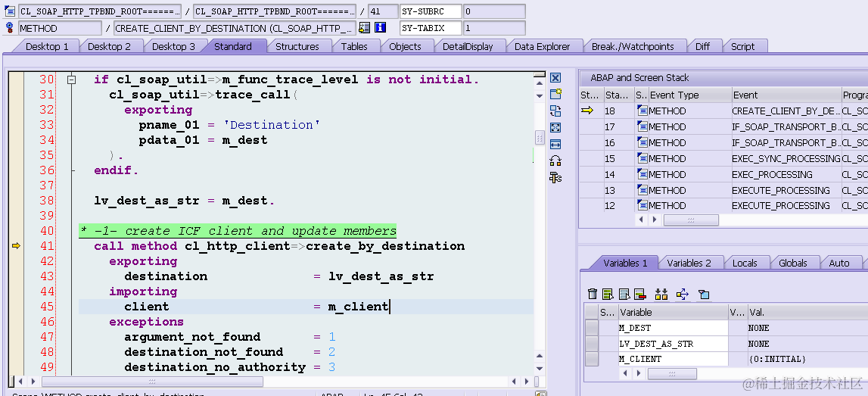Viewport: 868px width, 396px height.
Task: Switch to the Locals tab
Action: click(745, 263)
